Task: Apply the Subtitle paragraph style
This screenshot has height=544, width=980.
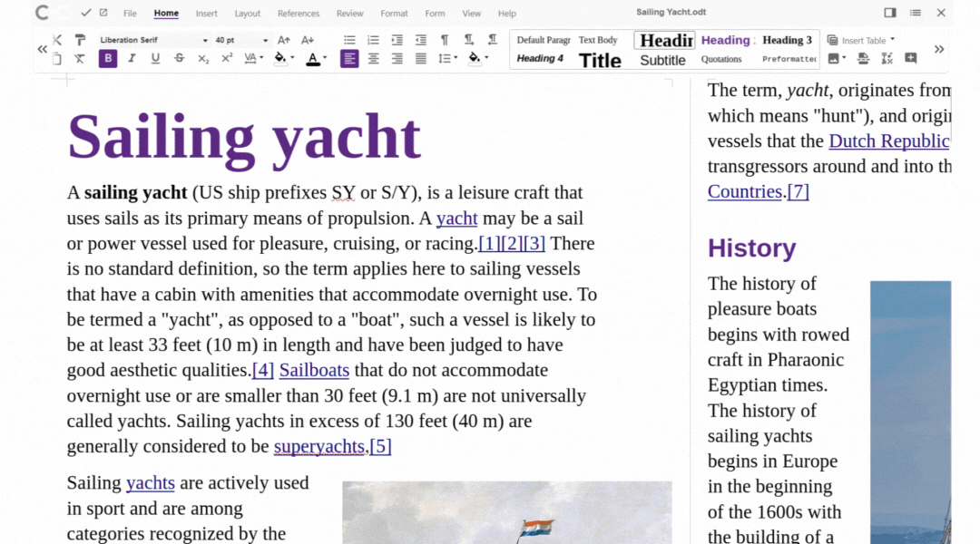Action: pyautogui.click(x=662, y=60)
